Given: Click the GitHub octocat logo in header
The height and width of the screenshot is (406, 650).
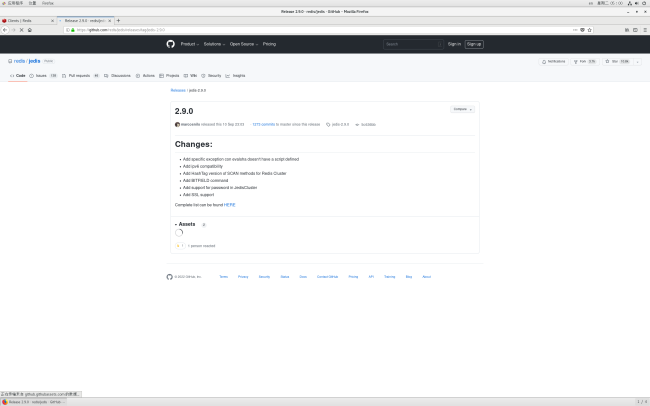Looking at the screenshot, I should click(x=170, y=44).
